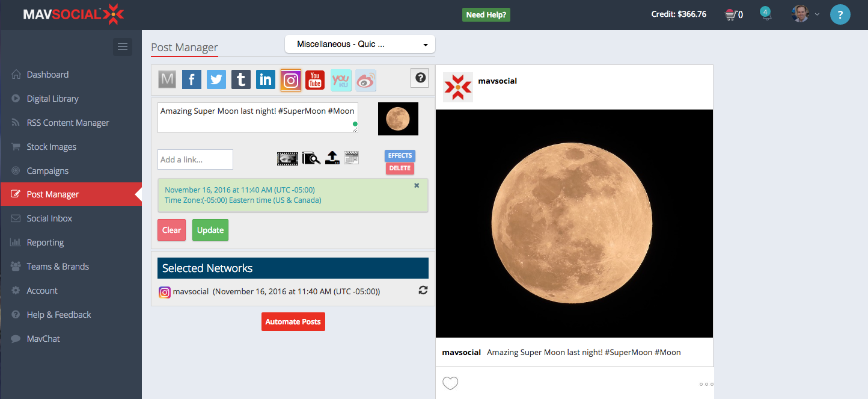This screenshot has height=399, width=868.
Task: Select the MavSocial 'M' network icon
Action: pos(167,79)
